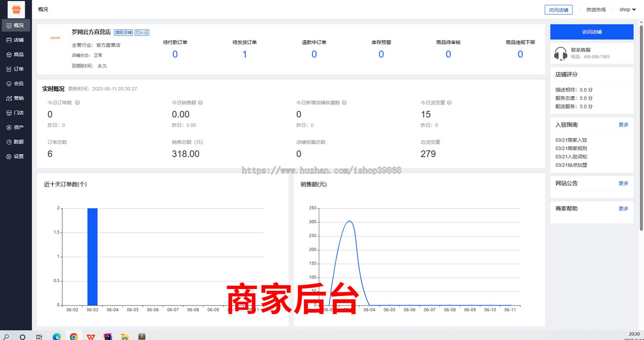Viewport: 644px width, 340px height.
Task: Click the 描述相符 5.0 分 rating
Action: click(x=574, y=90)
